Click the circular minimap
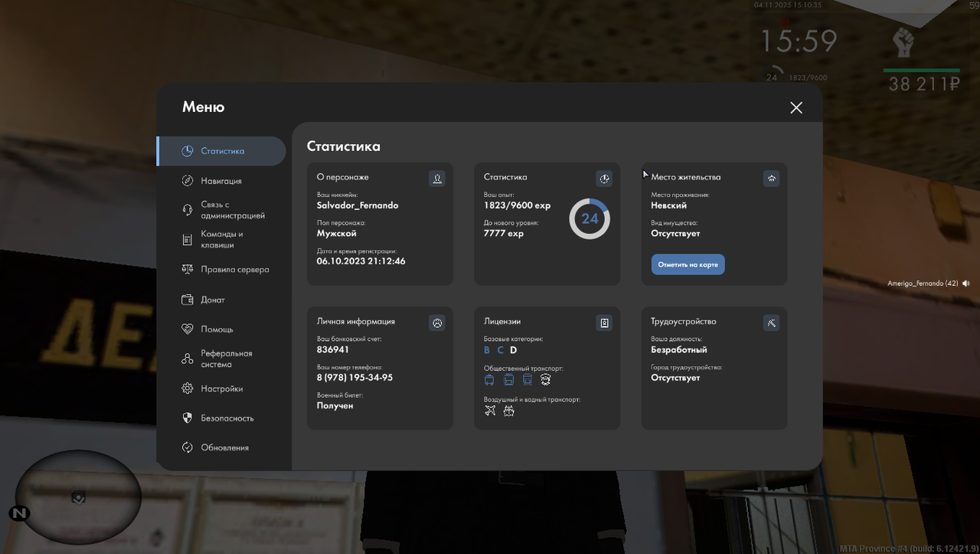 click(x=78, y=496)
